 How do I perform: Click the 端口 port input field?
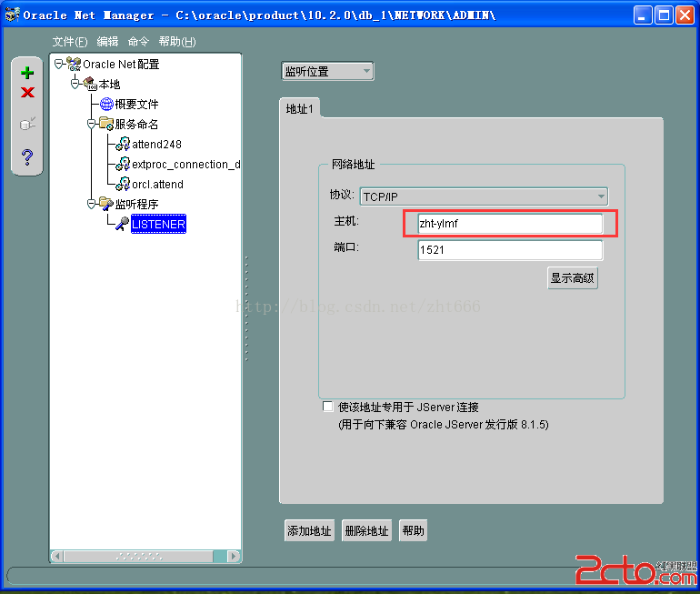pos(510,249)
